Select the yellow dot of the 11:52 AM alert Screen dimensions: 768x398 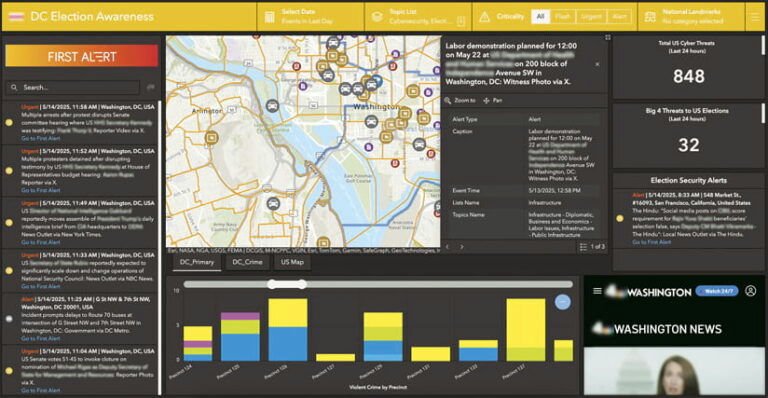tap(9, 171)
